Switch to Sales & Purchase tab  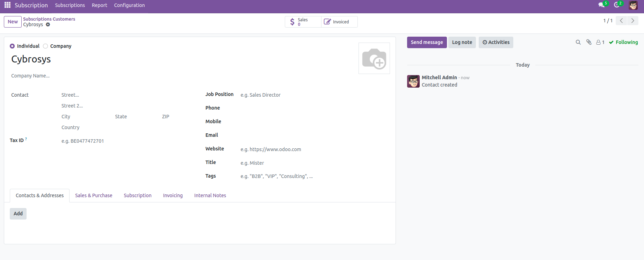tap(94, 195)
